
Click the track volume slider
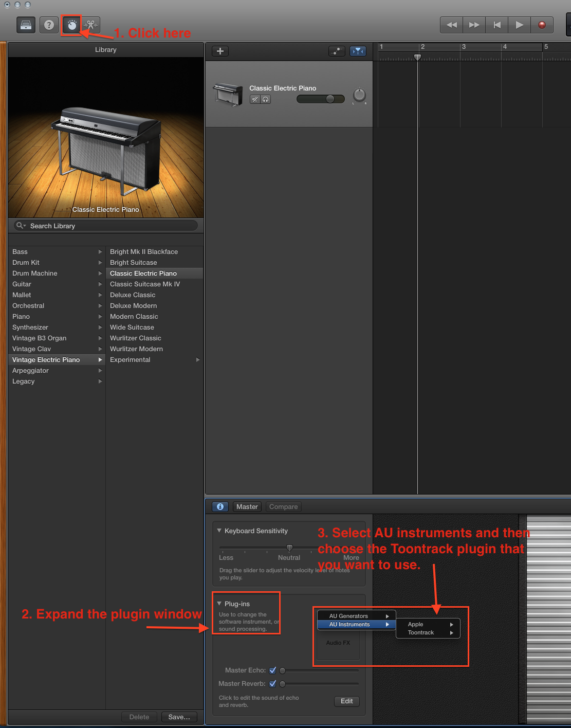point(320,99)
